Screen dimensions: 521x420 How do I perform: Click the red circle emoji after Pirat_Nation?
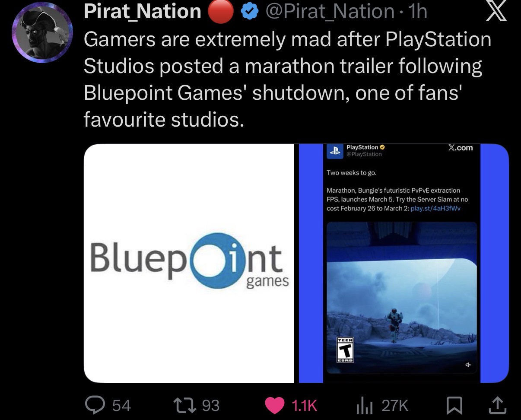[x=220, y=12]
